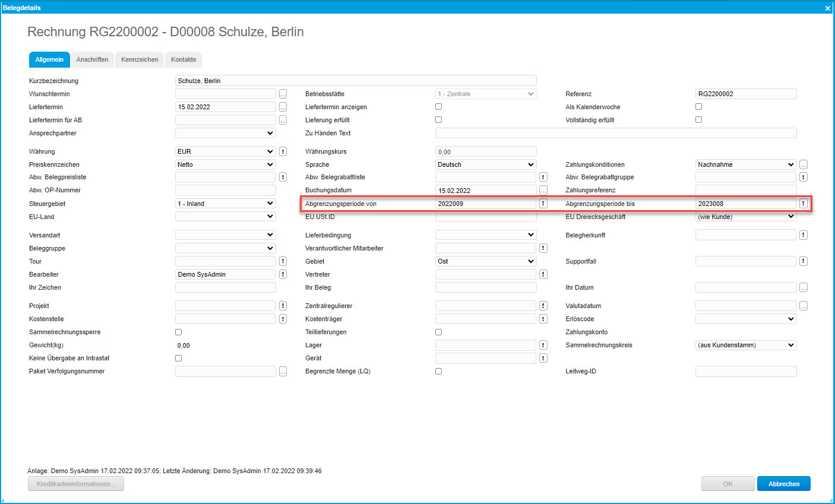Open EU-Land dropdown
Image resolution: width=835 pixels, height=504 pixels.
(x=226, y=217)
